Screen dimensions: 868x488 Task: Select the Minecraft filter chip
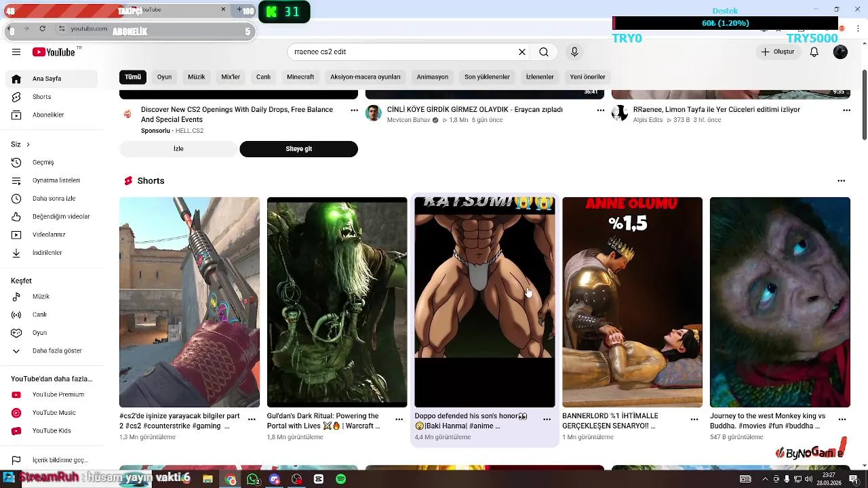click(x=300, y=77)
